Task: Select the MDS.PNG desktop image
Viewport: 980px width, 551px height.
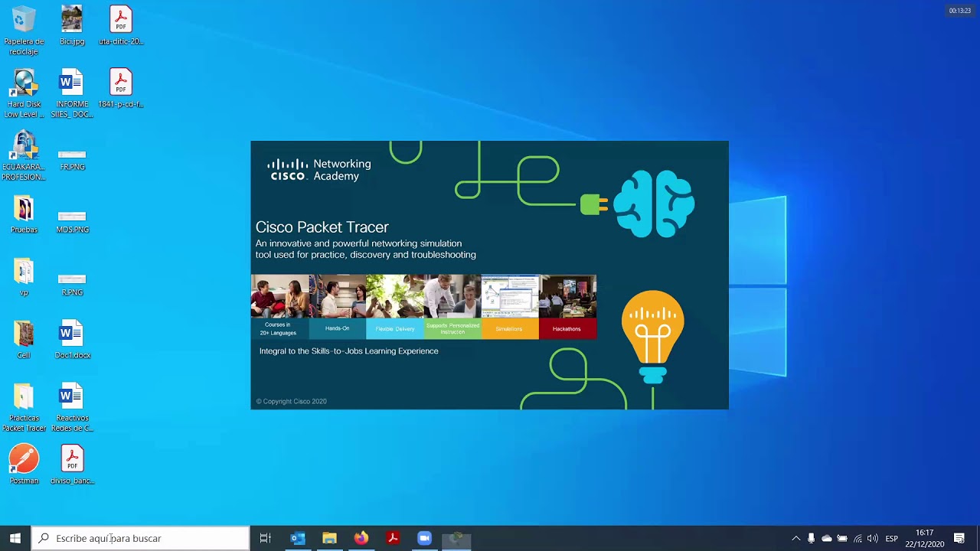Action: [72, 221]
